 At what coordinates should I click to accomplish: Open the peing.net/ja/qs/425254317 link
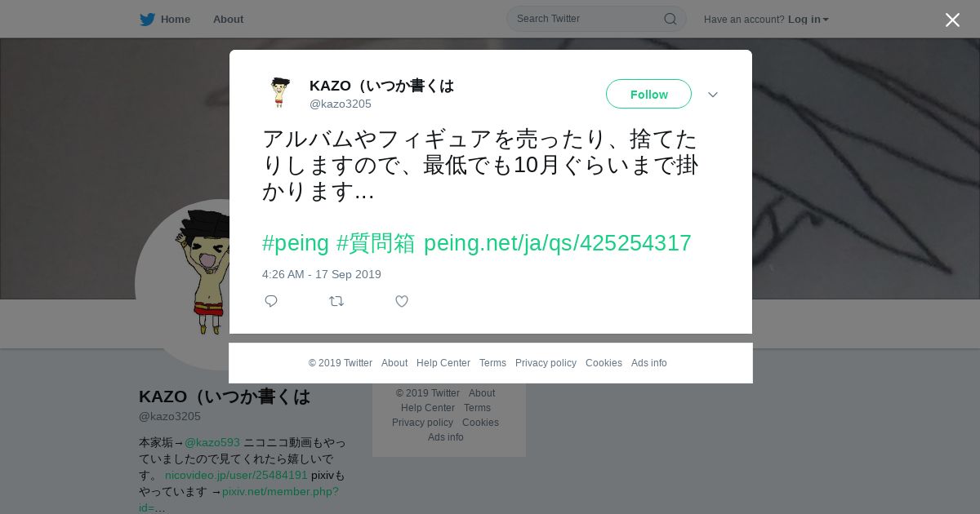(x=557, y=243)
